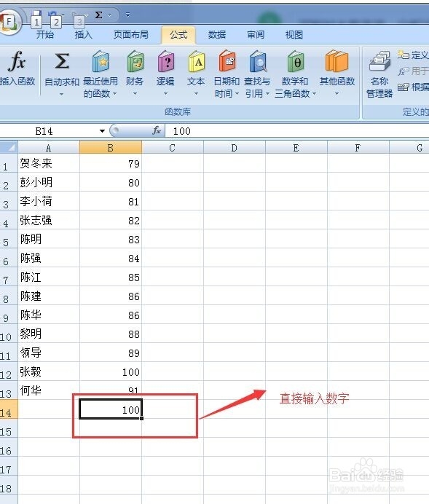This screenshot has width=429, height=504.
Task: Click cell containing 张志强
Action: (49, 220)
